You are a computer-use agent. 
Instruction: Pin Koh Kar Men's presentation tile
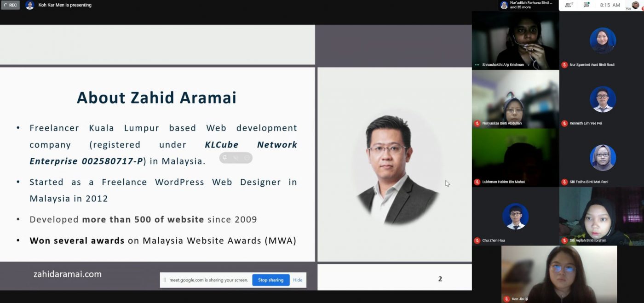(225, 157)
